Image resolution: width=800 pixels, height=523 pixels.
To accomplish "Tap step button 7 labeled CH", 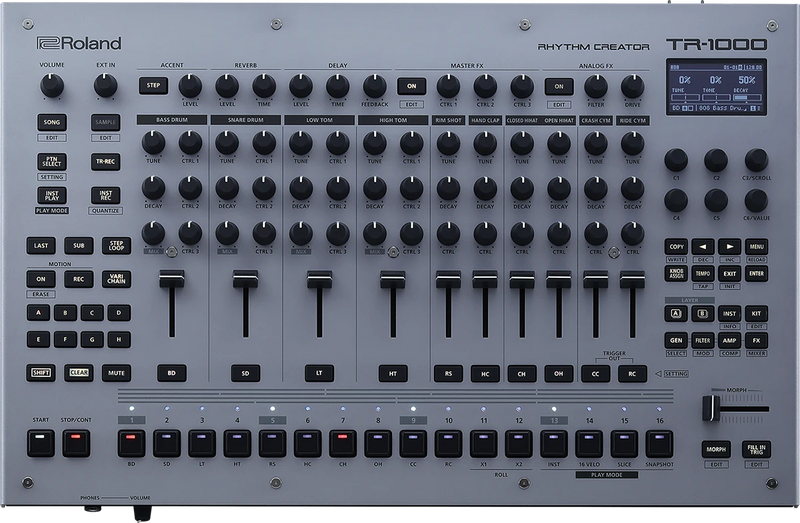I will [343, 443].
